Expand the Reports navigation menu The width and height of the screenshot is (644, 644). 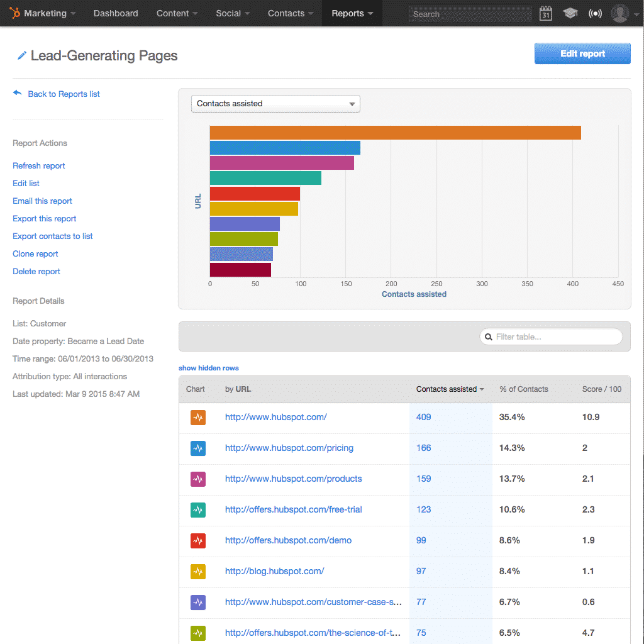352,13
